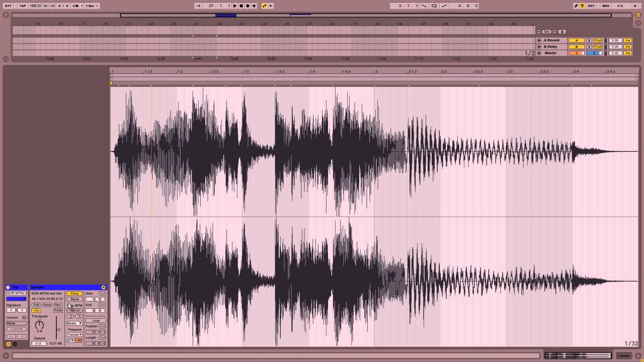
Task: Unfold the A Reverb track
Action: 539,40
